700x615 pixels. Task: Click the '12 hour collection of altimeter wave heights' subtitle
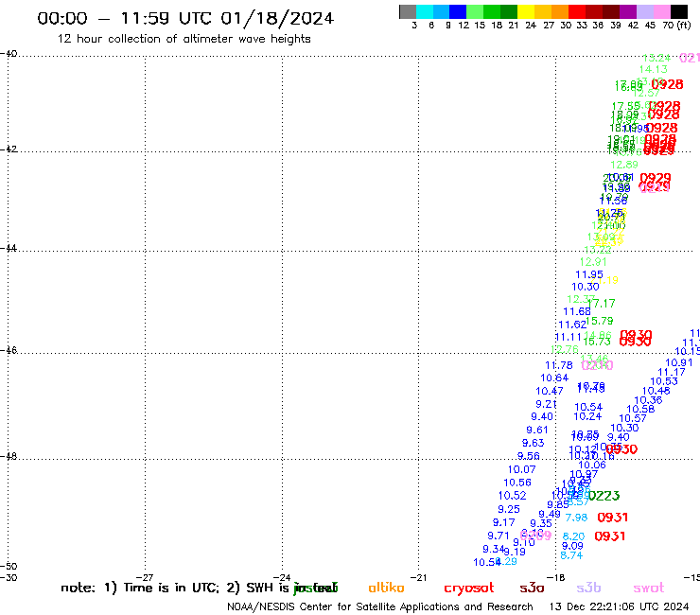point(184,39)
